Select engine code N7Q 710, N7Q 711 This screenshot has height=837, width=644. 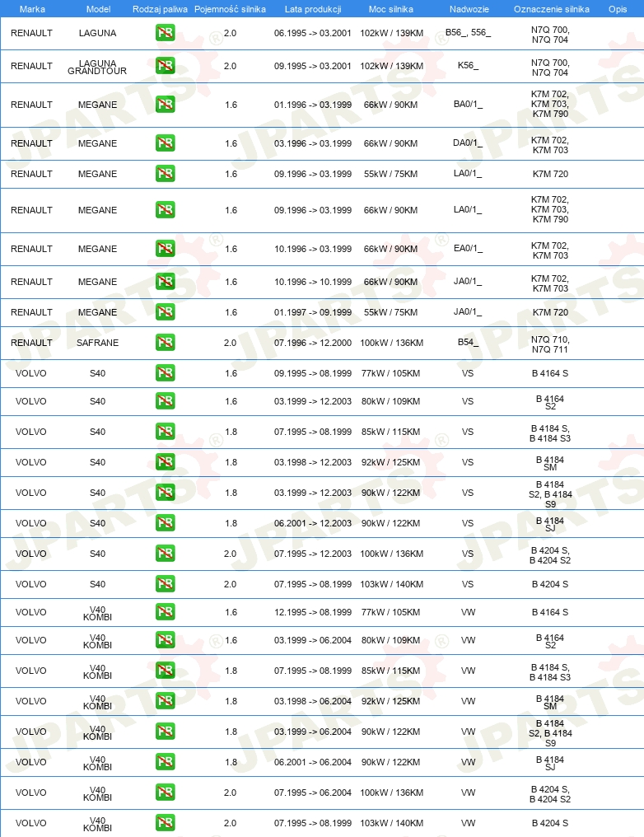point(550,344)
